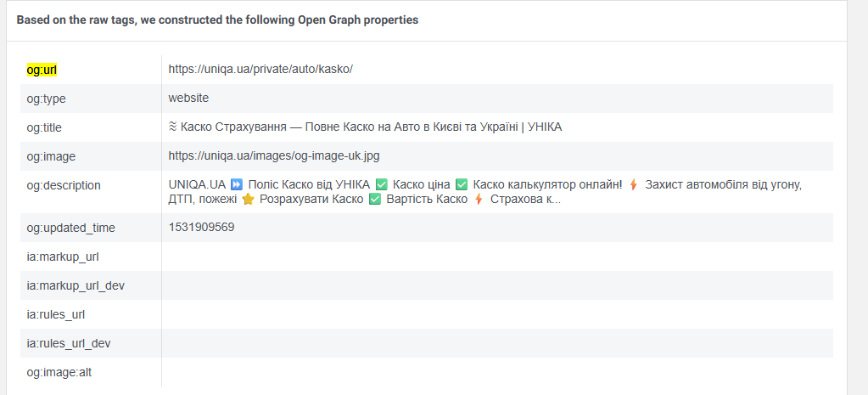Click the lightning bolt before Захист автомобіля
The width and height of the screenshot is (868, 395).
tap(633, 184)
